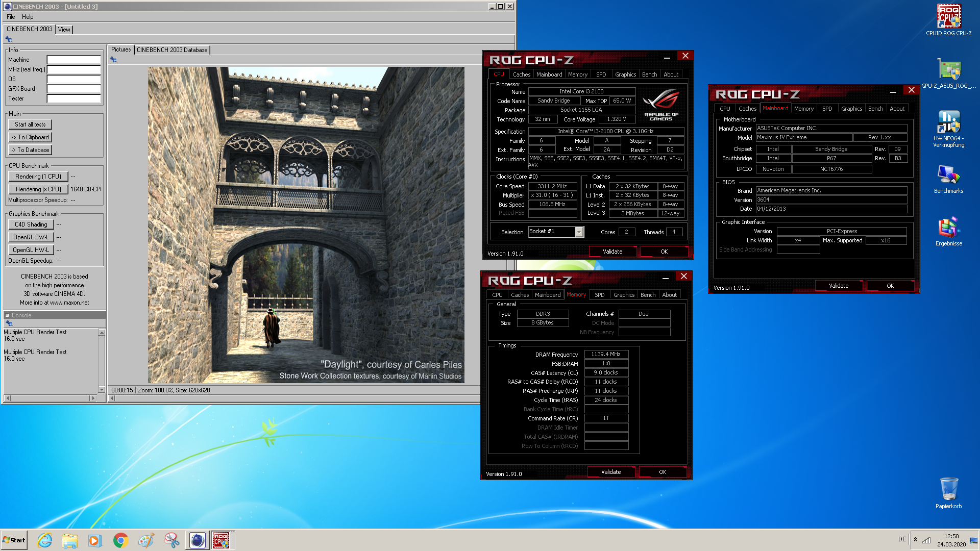Screen dimensions: 980x551
Task: Click the Start button
Action: [14, 540]
